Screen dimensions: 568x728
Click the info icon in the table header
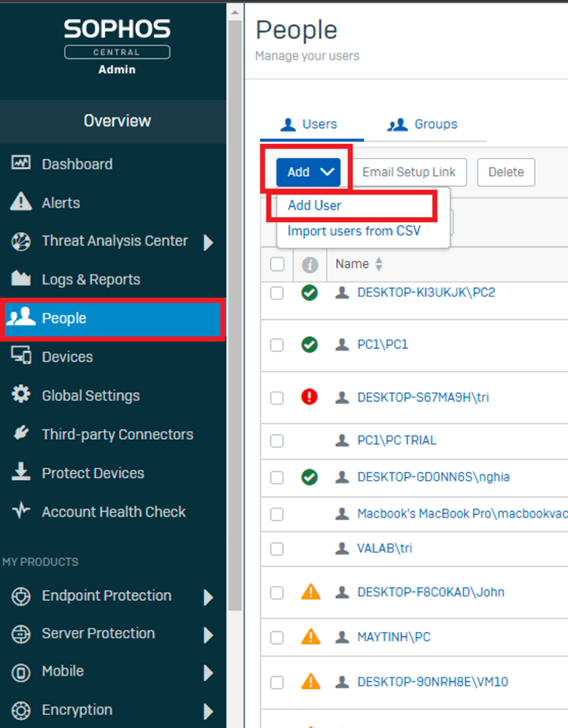310,264
